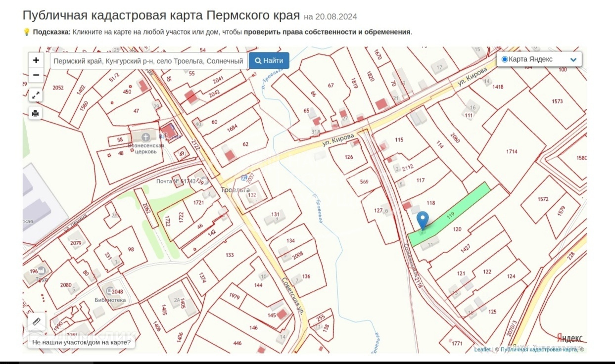This screenshot has width=615, height=364.
Task: Open the Leaflet attribution link
Action: (x=482, y=349)
